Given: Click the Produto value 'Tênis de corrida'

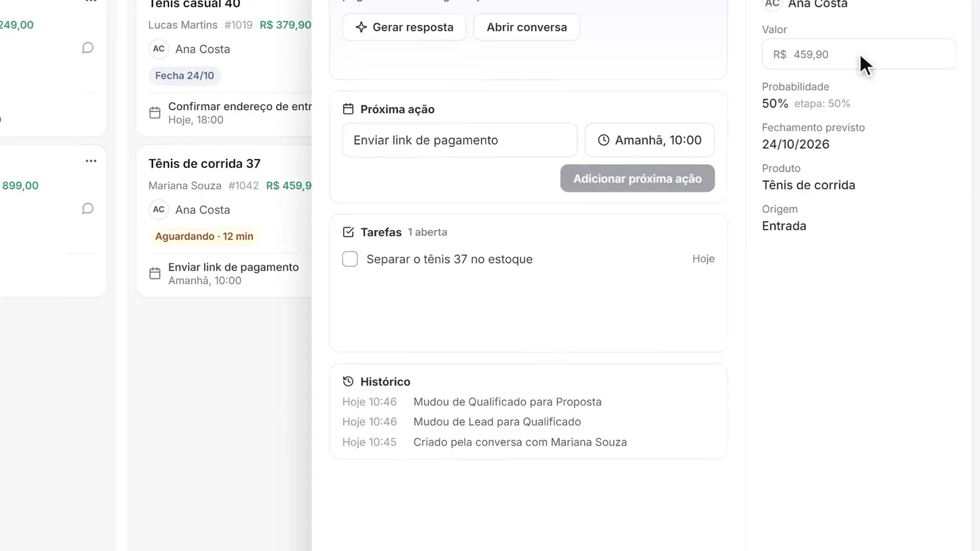Looking at the screenshot, I should pos(809,185).
